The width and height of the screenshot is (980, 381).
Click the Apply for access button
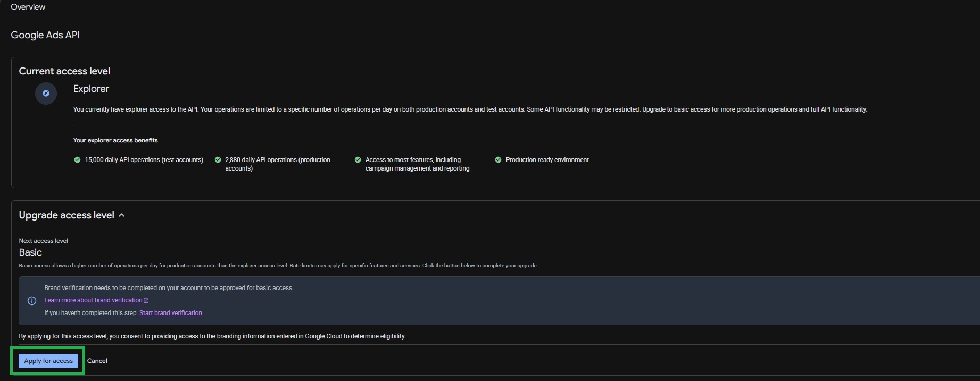48,361
